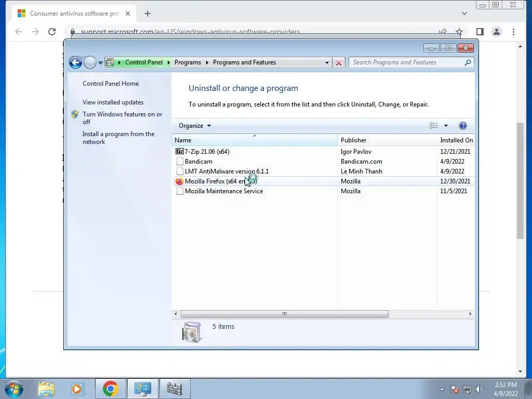Open Chrome side panel icon
The image size is (532, 399).
pos(480,32)
